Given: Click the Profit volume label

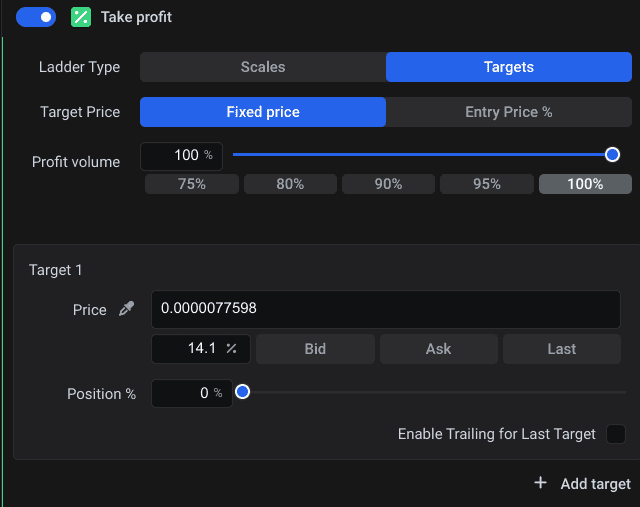Looking at the screenshot, I should coord(76,162).
